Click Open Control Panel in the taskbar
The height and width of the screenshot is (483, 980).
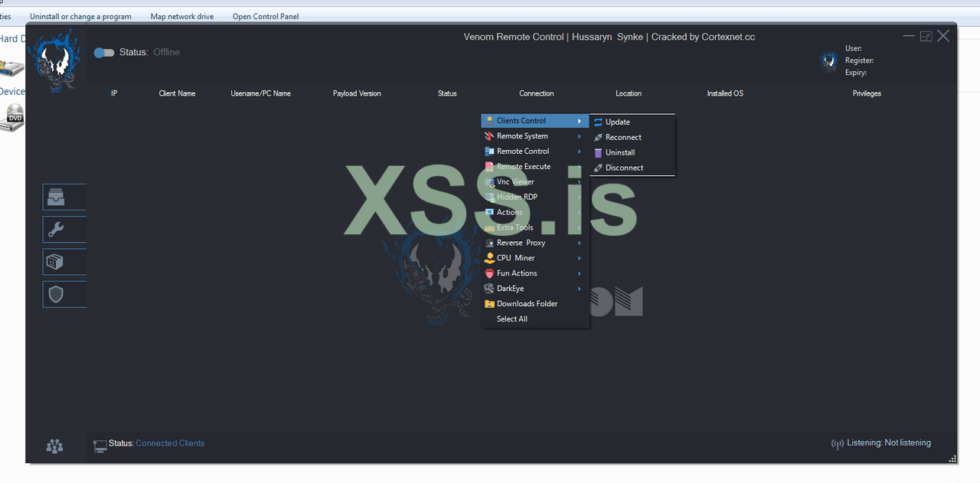[x=265, y=16]
